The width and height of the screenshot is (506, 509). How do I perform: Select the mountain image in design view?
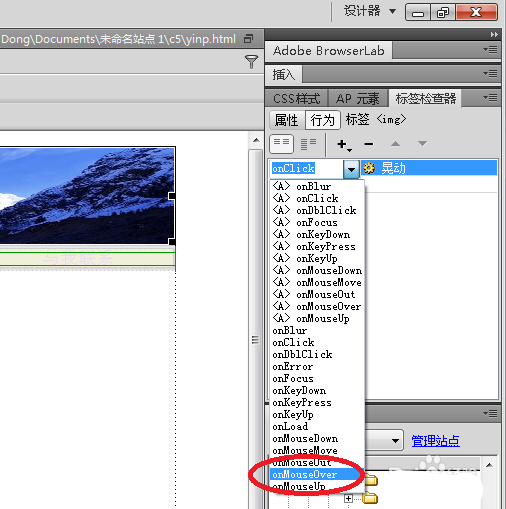click(x=87, y=195)
